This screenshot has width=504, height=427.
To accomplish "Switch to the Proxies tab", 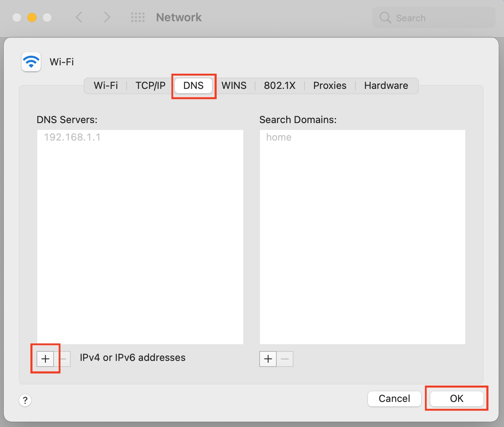I will coord(330,85).
